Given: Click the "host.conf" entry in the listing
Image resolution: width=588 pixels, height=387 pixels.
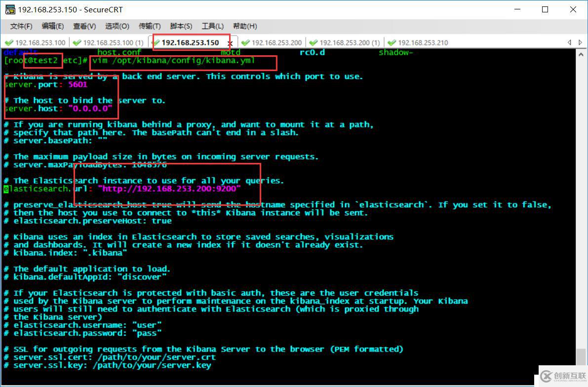Looking at the screenshot, I should pyautogui.click(x=119, y=52).
